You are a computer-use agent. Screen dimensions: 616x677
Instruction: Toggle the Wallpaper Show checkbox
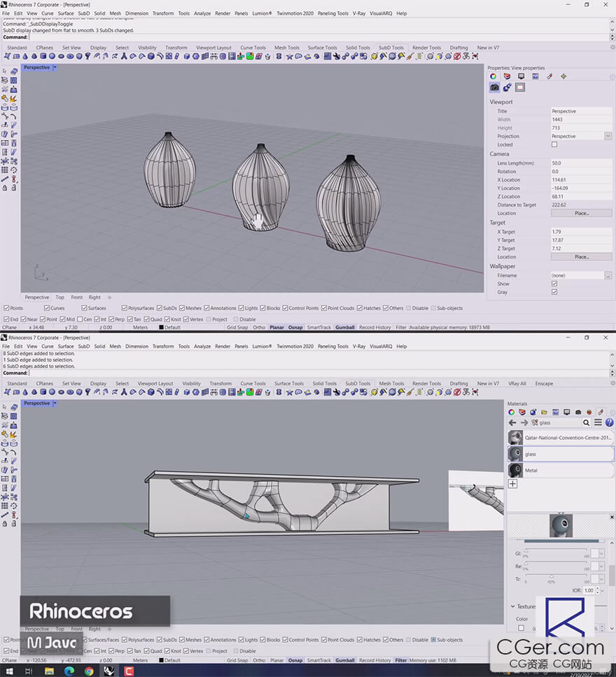point(554,284)
